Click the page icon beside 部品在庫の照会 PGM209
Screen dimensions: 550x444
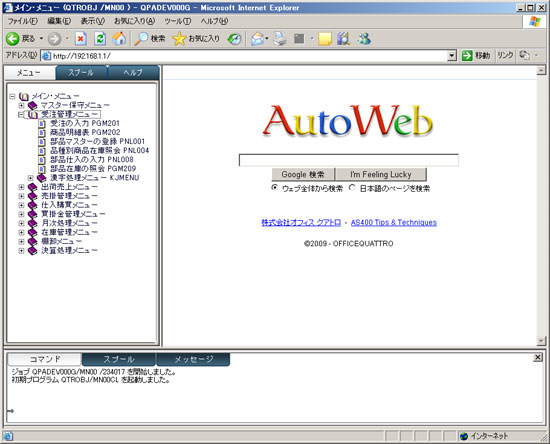click(x=42, y=169)
